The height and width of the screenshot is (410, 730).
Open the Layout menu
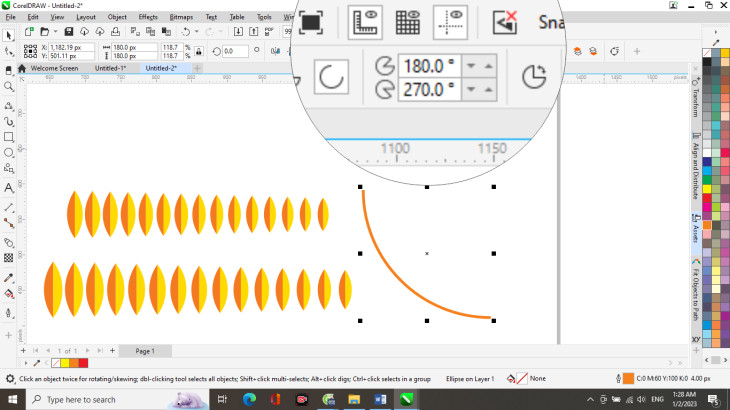coord(86,17)
